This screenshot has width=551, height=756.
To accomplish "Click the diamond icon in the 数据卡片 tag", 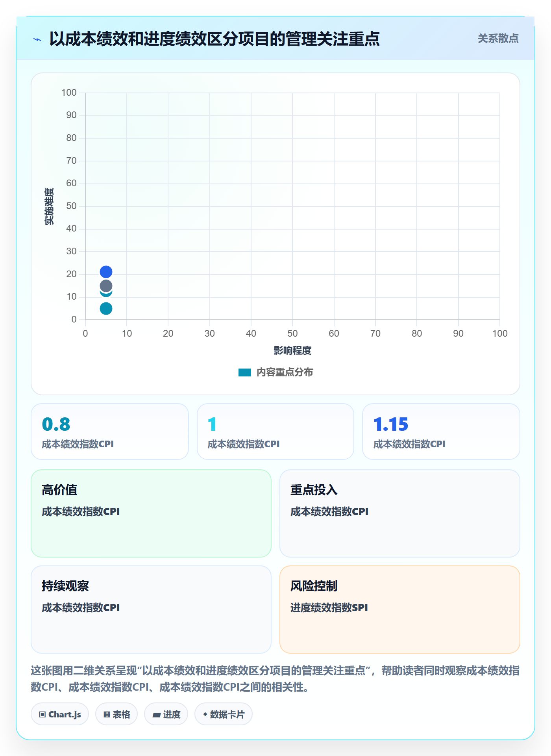I will (x=205, y=714).
